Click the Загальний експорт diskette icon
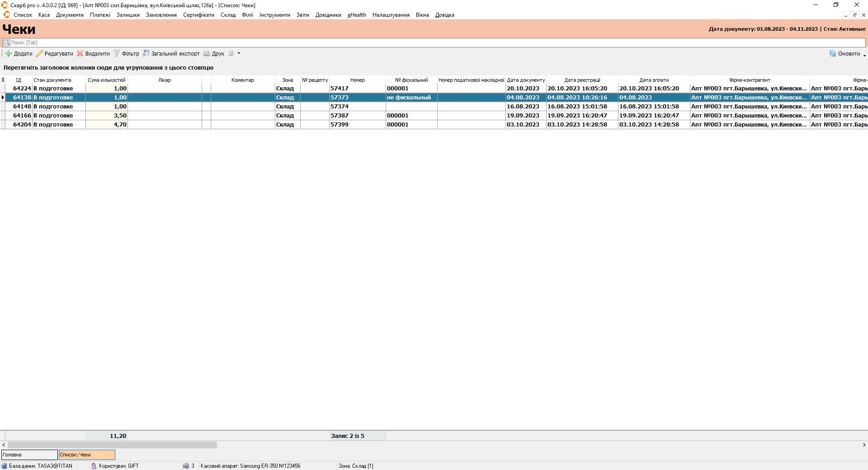This screenshot has height=470, width=868. coord(146,53)
